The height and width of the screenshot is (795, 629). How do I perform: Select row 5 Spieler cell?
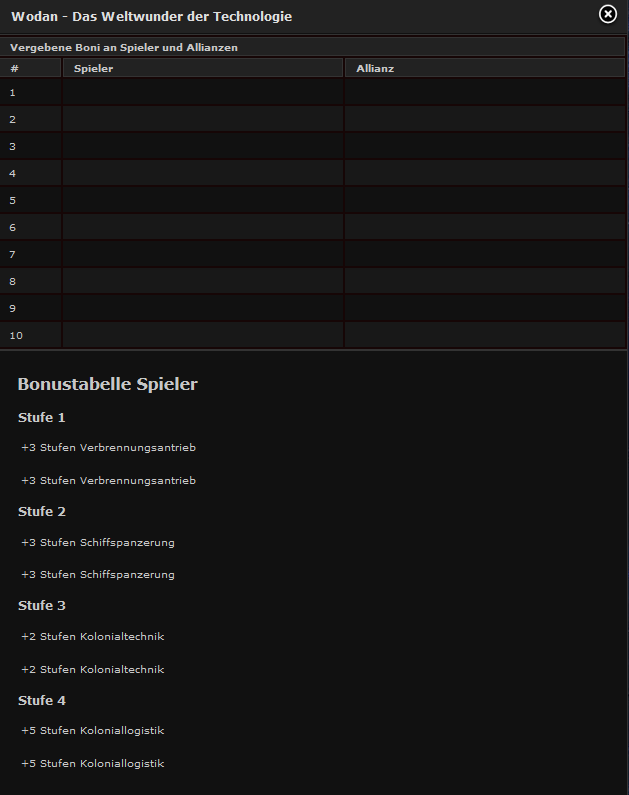(203, 200)
